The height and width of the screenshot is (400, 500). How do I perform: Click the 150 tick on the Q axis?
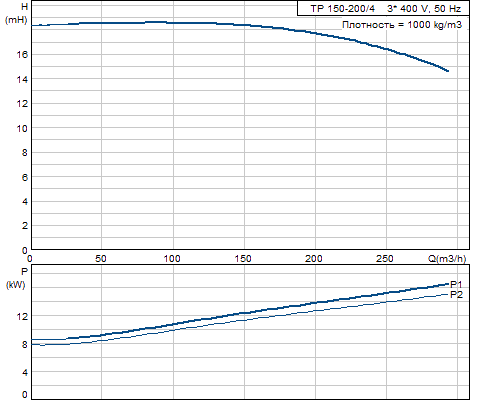coord(243,258)
